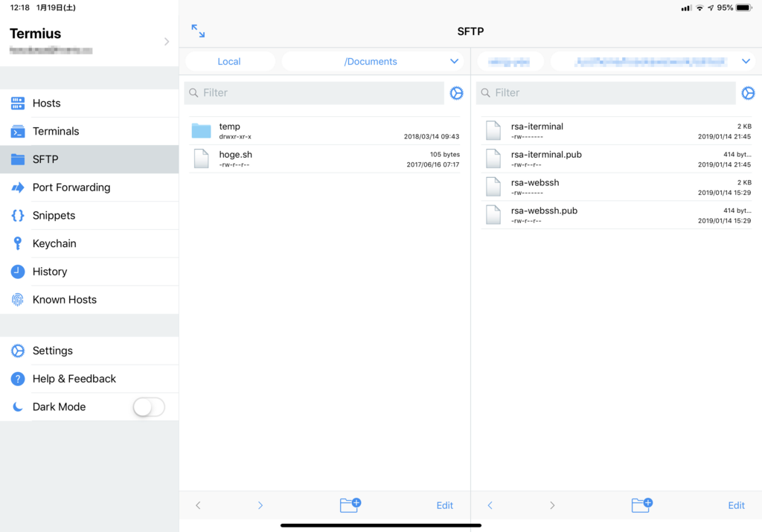Click the Keychain key icon

coord(18,243)
